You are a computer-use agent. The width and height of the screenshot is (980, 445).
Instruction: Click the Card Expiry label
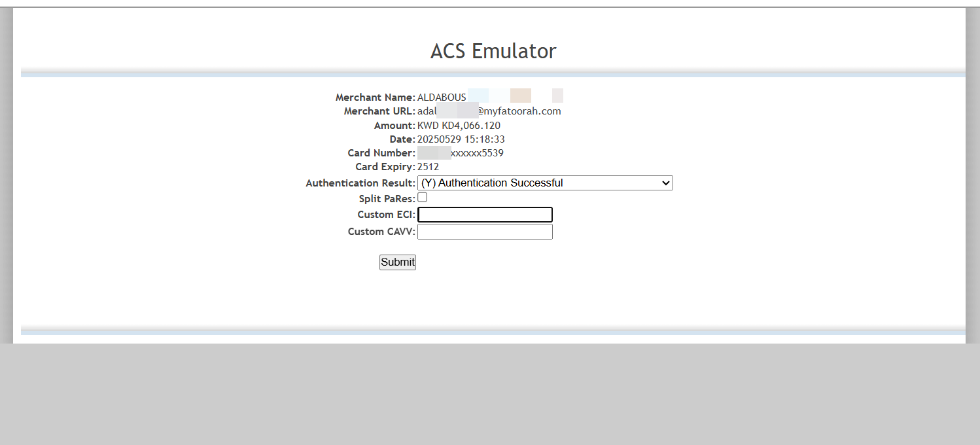coord(385,167)
